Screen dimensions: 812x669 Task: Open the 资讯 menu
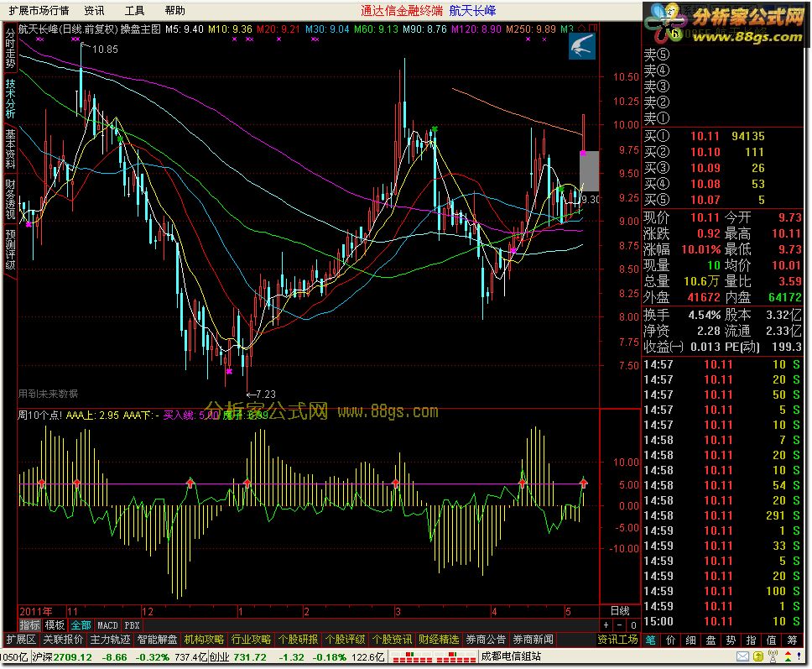click(94, 10)
